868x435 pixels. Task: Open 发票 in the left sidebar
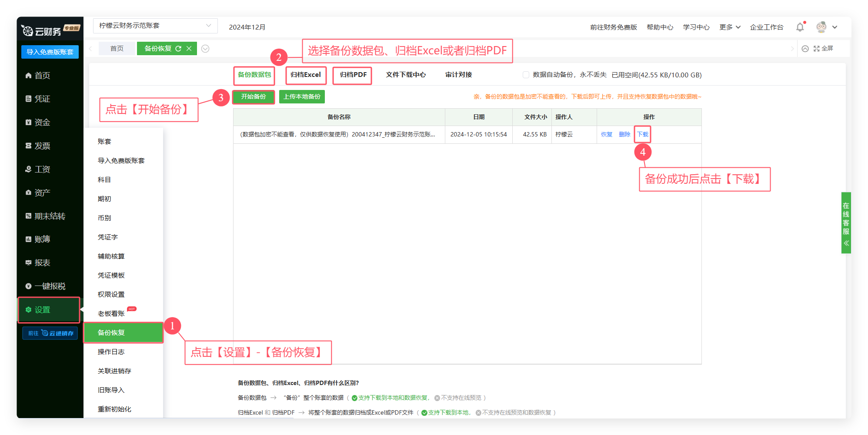pyautogui.click(x=42, y=146)
